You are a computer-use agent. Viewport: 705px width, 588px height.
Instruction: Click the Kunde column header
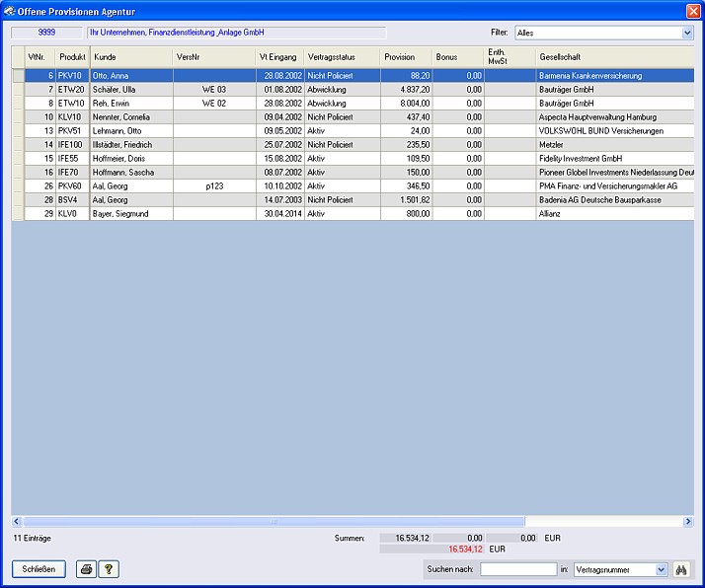pos(131,57)
